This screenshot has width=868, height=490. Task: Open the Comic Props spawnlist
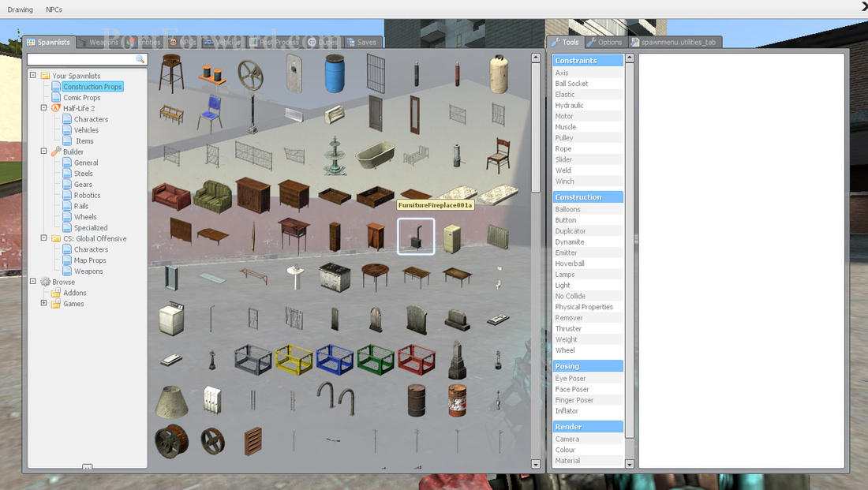click(81, 97)
